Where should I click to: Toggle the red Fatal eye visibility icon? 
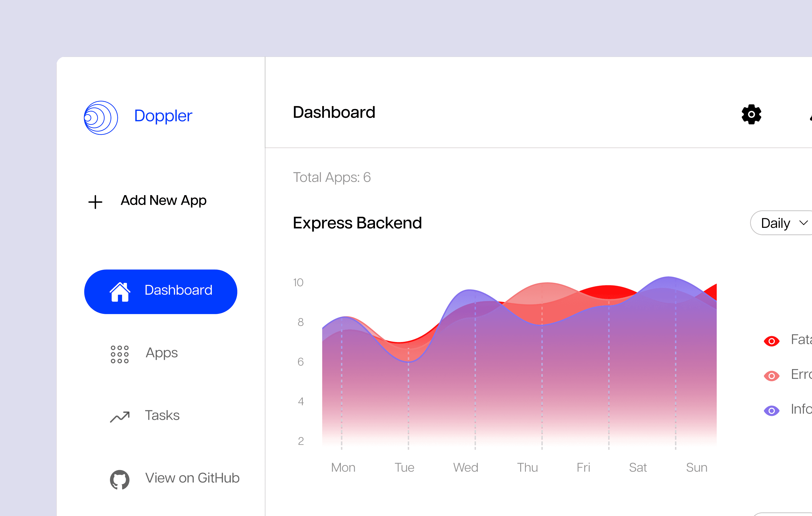[x=771, y=341]
